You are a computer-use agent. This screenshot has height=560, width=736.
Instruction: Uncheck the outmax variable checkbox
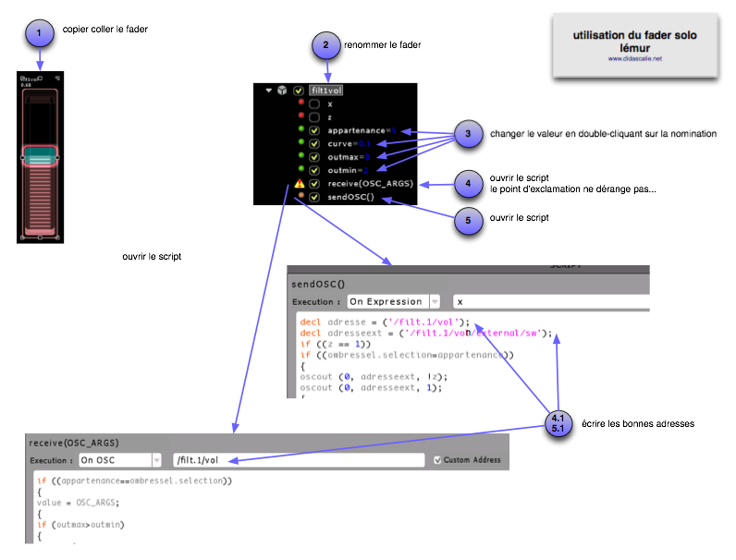click(314, 157)
